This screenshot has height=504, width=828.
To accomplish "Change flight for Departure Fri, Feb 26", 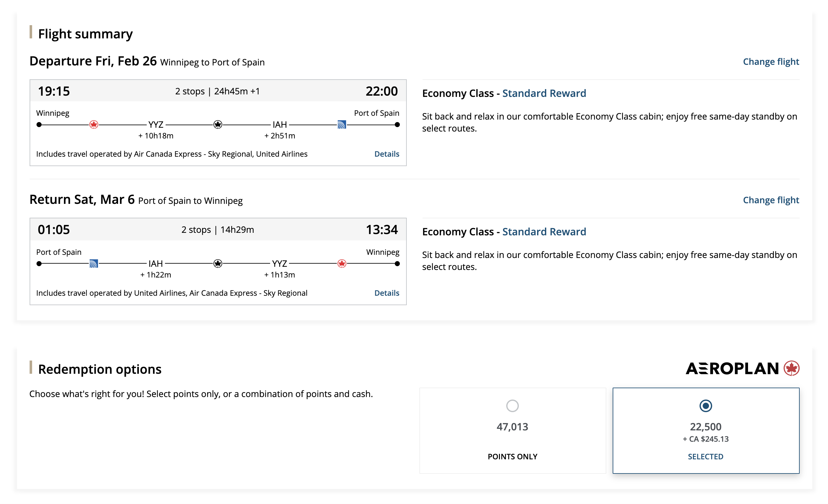I will coord(770,62).
